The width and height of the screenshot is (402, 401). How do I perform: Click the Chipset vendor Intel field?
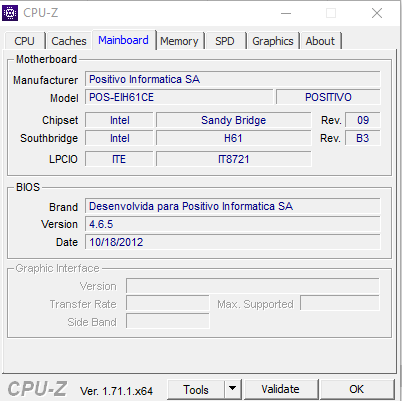click(119, 120)
